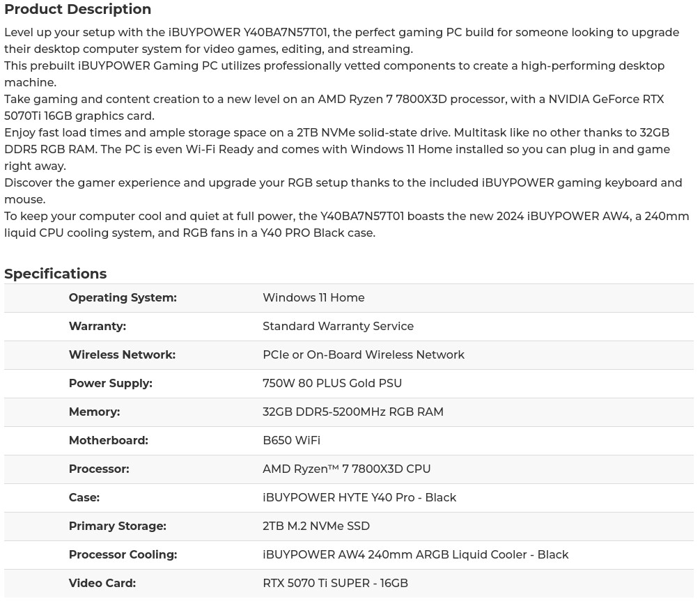Select the 750W 80 PLUS Gold PSU value
Image resolution: width=700 pixels, height=601 pixels.
332,383
